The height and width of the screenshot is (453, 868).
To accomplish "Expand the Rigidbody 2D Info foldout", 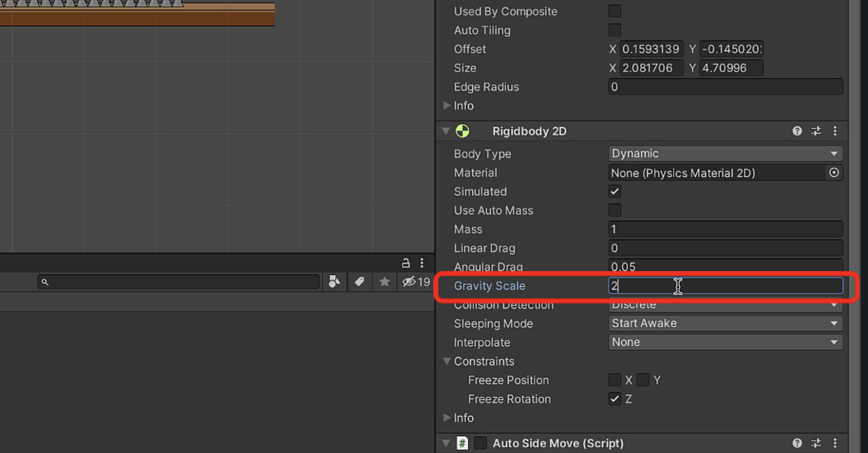I will [x=447, y=418].
